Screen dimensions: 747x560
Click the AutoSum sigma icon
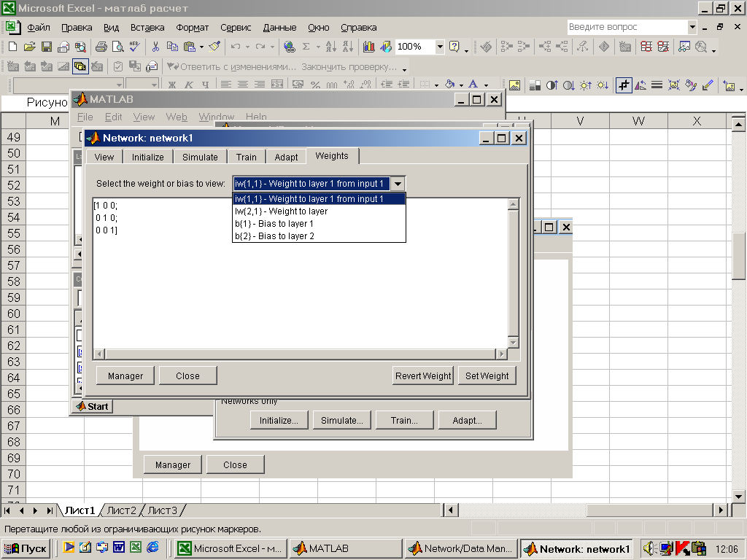[x=306, y=47]
